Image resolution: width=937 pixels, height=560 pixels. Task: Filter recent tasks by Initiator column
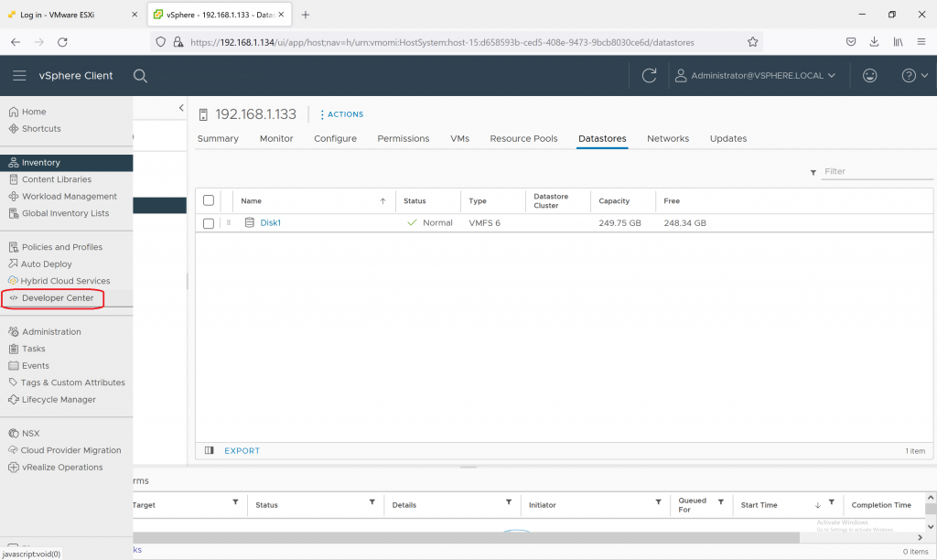coord(658,502)
